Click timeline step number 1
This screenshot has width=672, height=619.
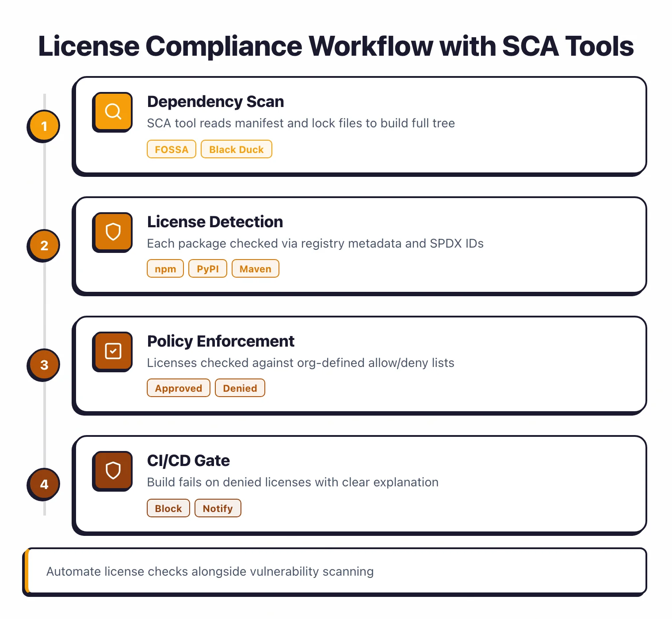click(43, 126)
